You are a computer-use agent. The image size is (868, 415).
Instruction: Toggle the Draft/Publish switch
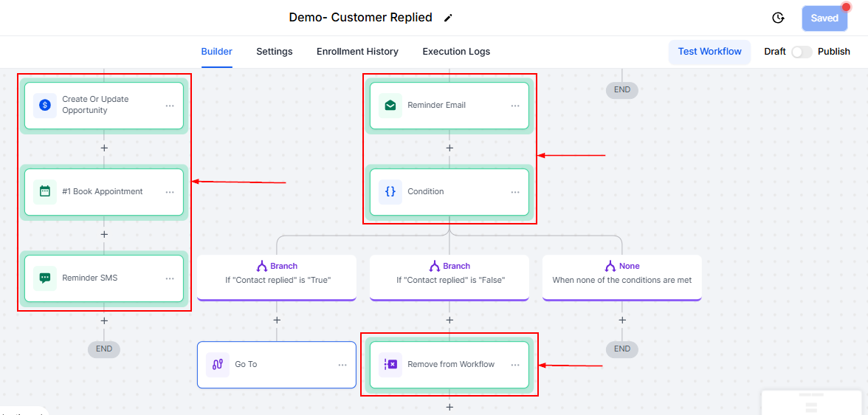point(802,52)
